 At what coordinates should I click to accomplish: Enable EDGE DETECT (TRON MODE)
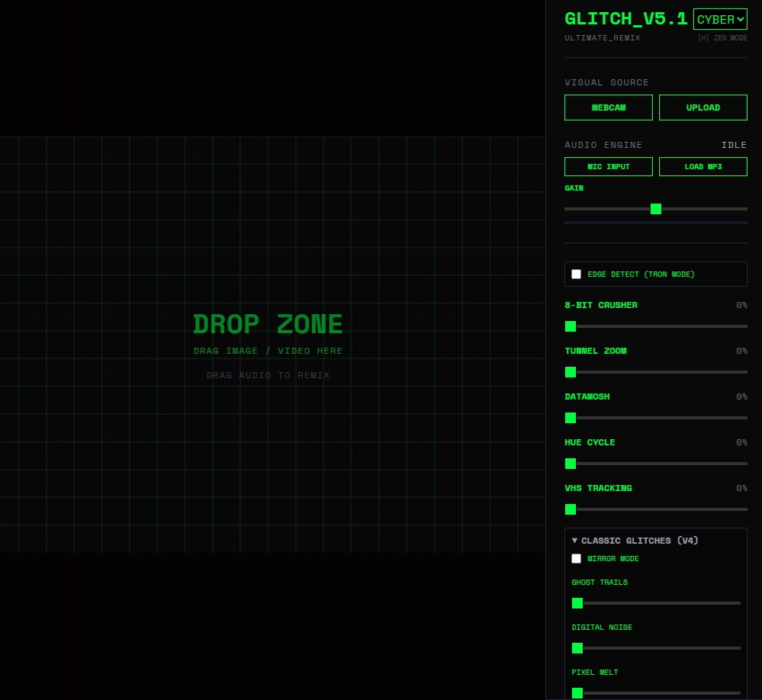point(576,274)
